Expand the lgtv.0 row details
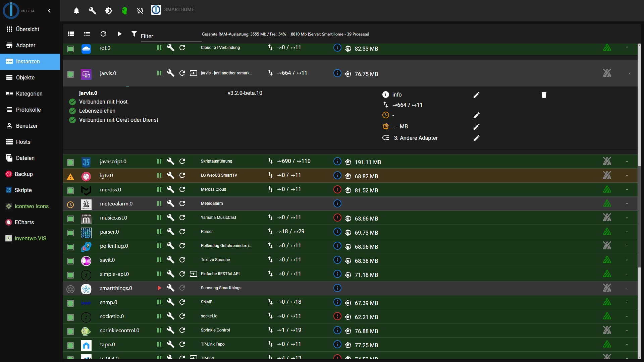The image size is (644, 362). 627,176
